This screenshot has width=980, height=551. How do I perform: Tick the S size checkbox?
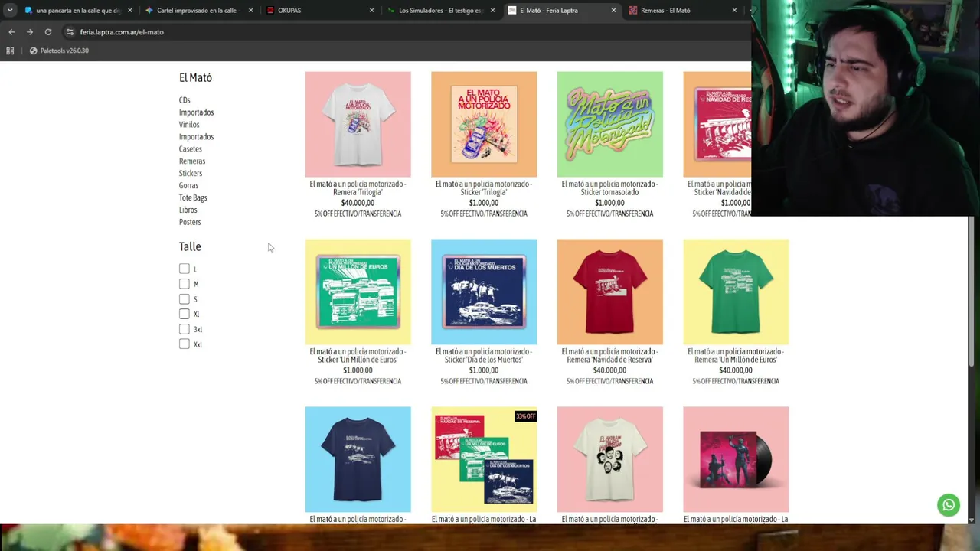pyautogui.click(x=185, y=299)
